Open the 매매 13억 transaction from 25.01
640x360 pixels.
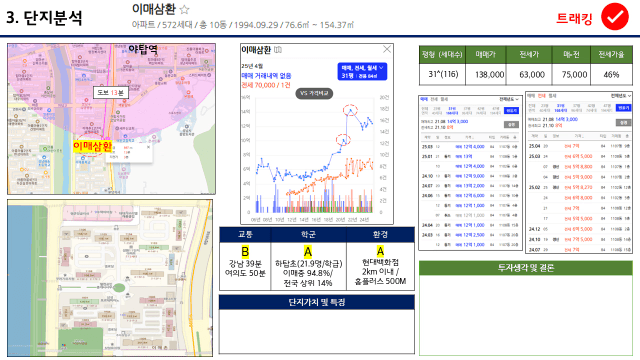464,156
